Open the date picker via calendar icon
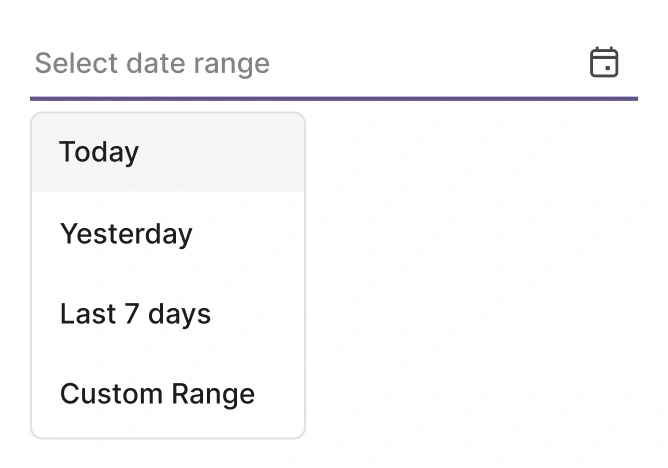Viewport: 668px width, 468px height. tap(604, 62)
